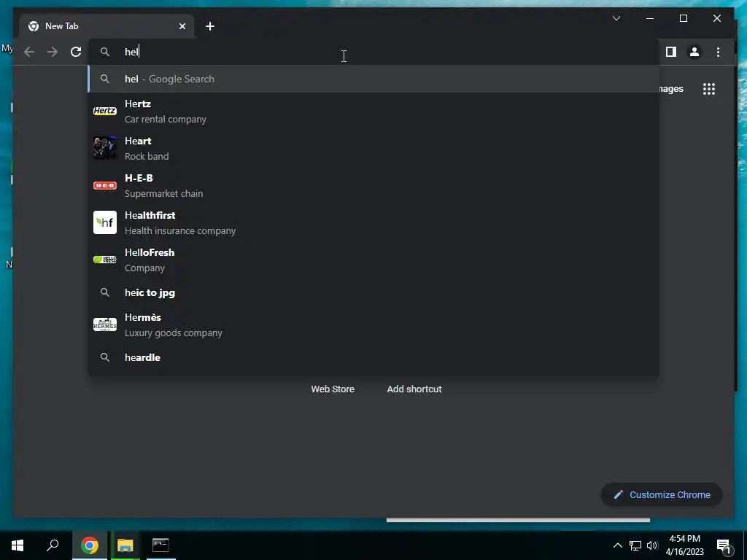Image resolution: width=747 pixels, height=560 pixels.
Task: Pick the Healthfirst insurance suggestion
Action: click(373, 223)
